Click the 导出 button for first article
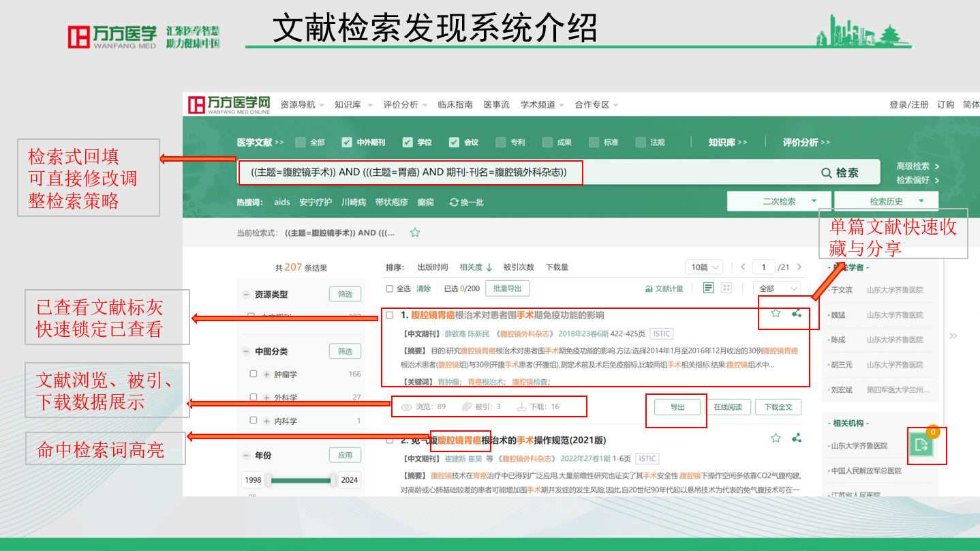 pos(677,407)
